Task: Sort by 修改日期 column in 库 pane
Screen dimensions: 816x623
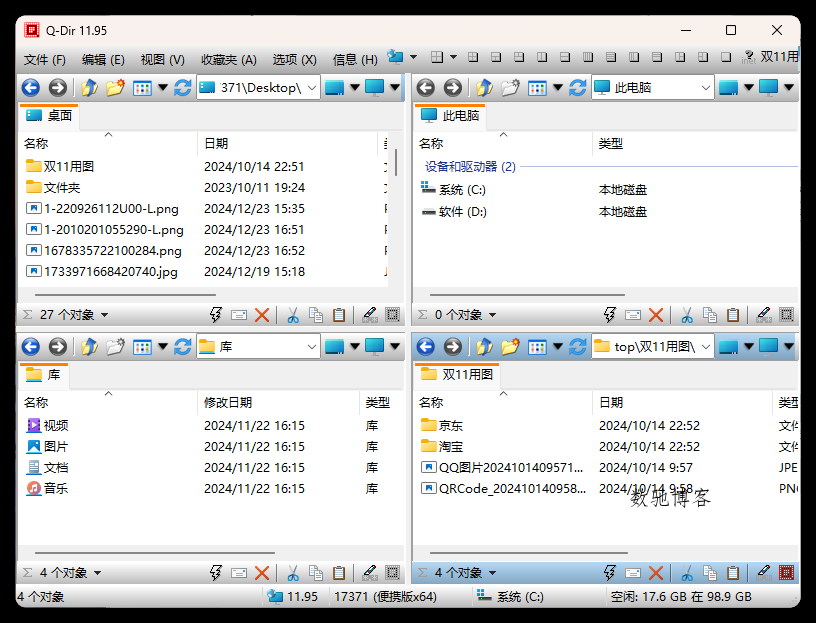Action: (278, 403)
